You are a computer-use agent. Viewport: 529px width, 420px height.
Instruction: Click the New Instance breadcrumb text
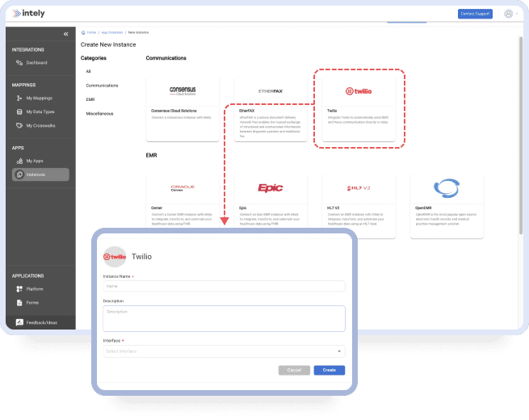pyautogui.click(x=138, y=33)
